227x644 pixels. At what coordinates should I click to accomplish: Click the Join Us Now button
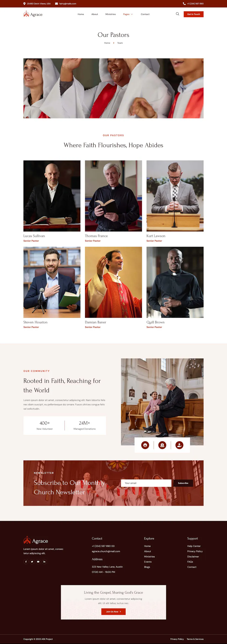pos(113,611)
